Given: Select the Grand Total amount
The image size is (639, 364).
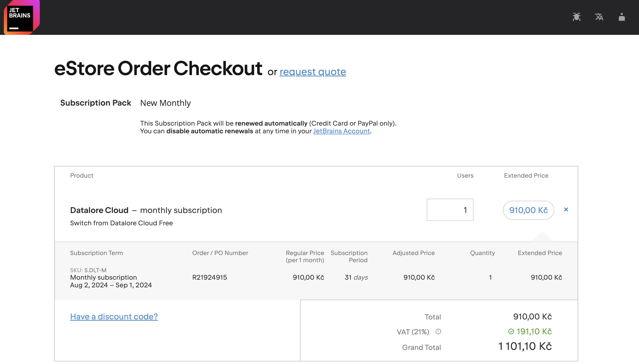Looking at the screenshot, I should 525,346.
